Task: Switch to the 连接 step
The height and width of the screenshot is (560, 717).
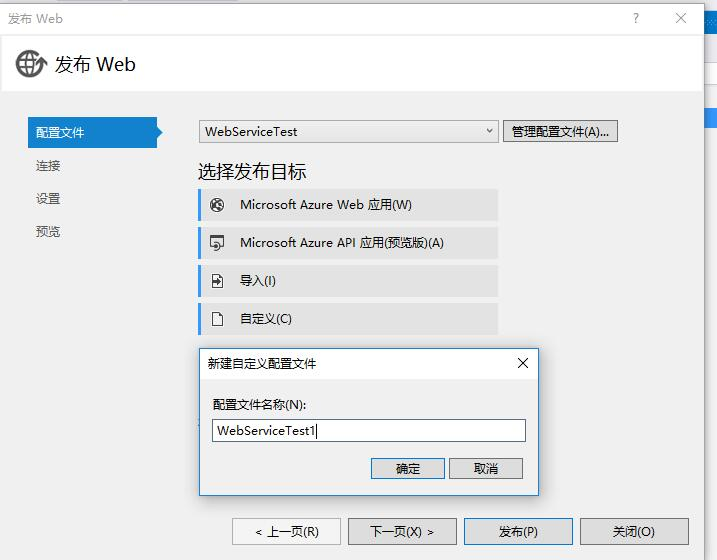Action: 48,166
